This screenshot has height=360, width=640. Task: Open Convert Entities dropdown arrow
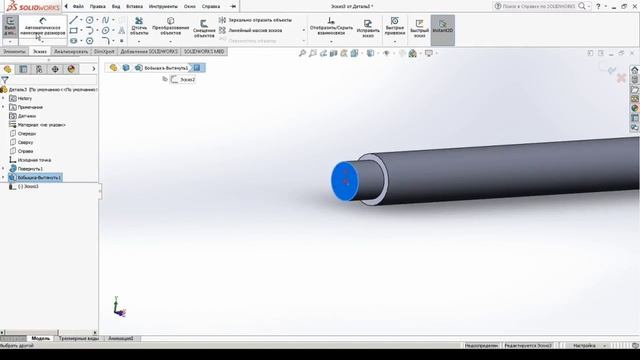pos(171,42)
